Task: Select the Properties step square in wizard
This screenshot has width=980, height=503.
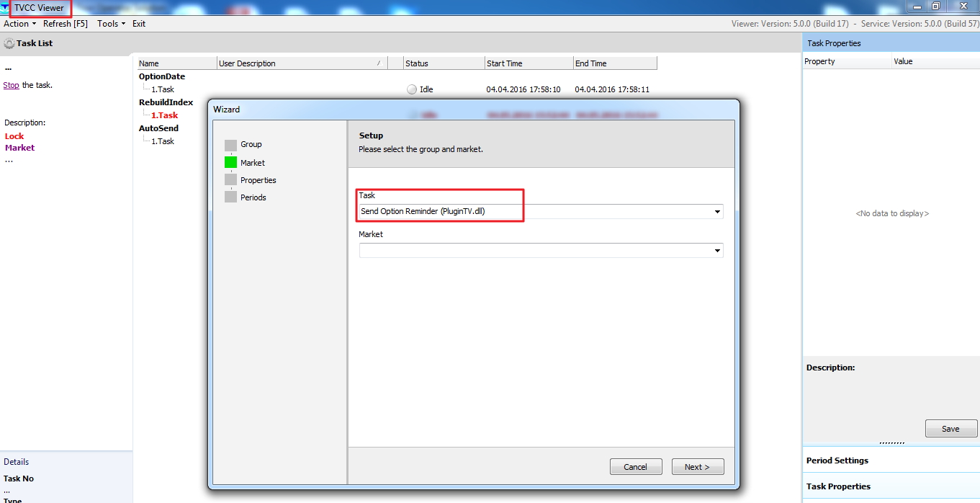Action: click(x=230, y=179)
